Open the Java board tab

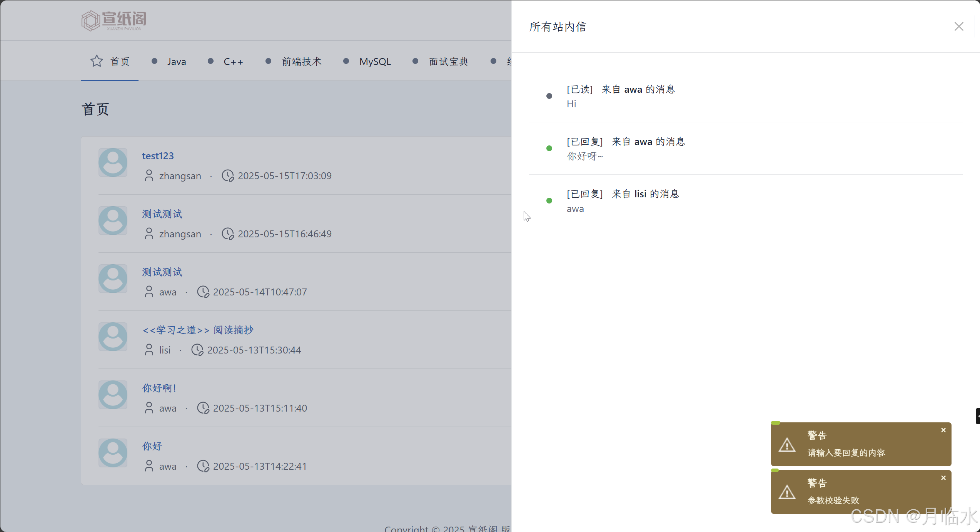coord(176,62)
